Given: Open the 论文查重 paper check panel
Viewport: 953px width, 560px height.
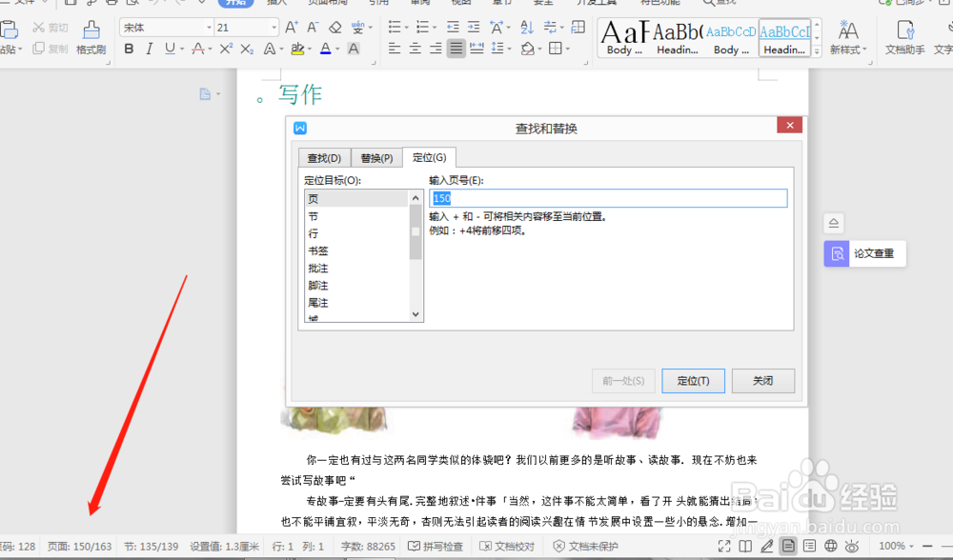Looking at the screenshot, I should pos(865,254).
